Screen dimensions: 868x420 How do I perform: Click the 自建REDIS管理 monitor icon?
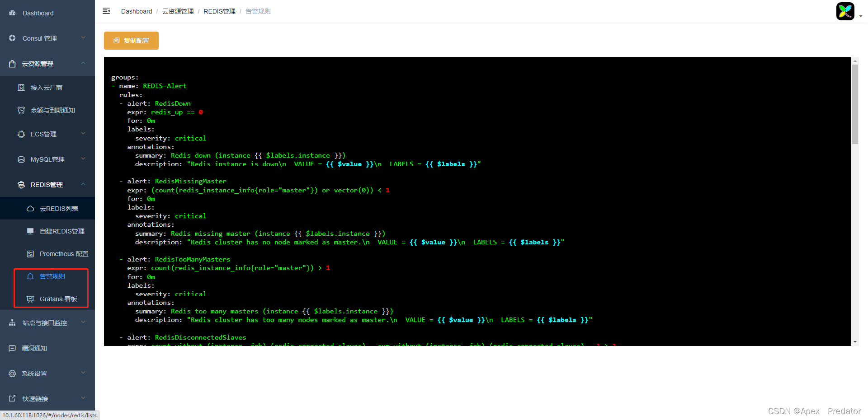pos(30,231)
